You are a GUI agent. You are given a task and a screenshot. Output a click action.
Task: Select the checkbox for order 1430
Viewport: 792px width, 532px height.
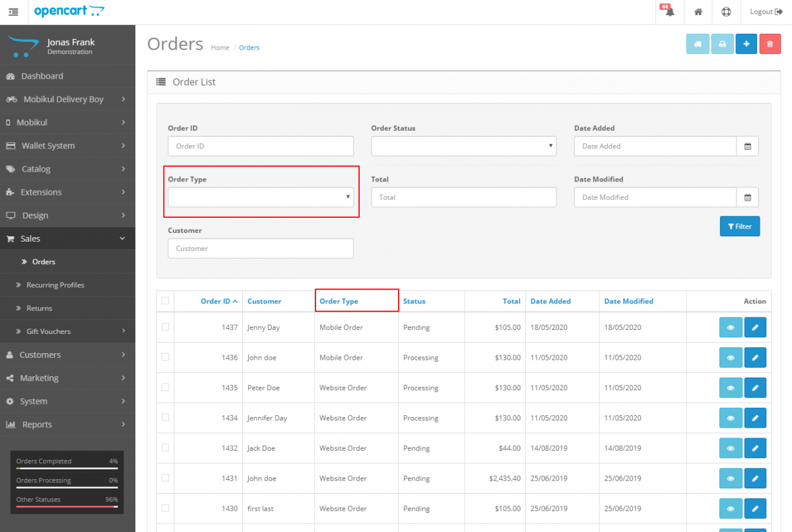tap(165, 508)
